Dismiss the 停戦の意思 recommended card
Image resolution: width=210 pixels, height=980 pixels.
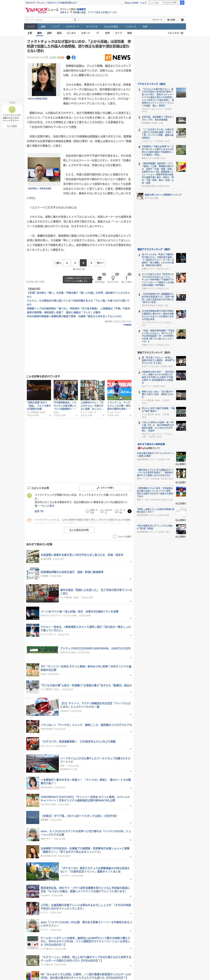[50, 415]
